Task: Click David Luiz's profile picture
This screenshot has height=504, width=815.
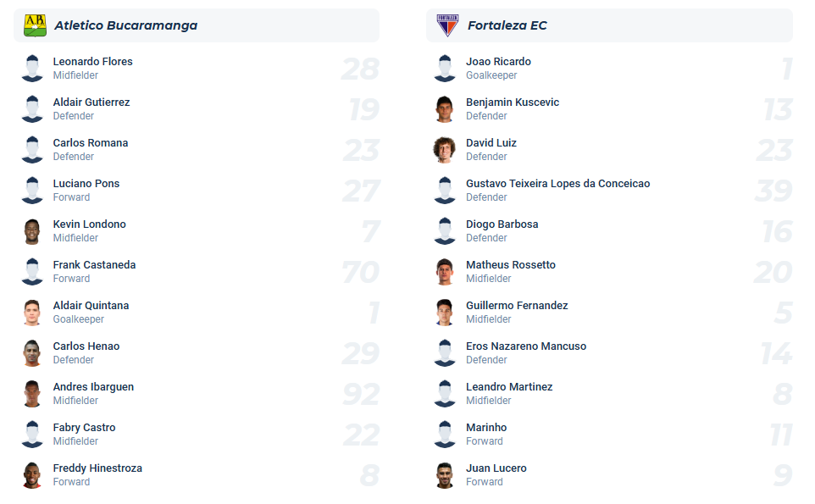Action: 444,149
